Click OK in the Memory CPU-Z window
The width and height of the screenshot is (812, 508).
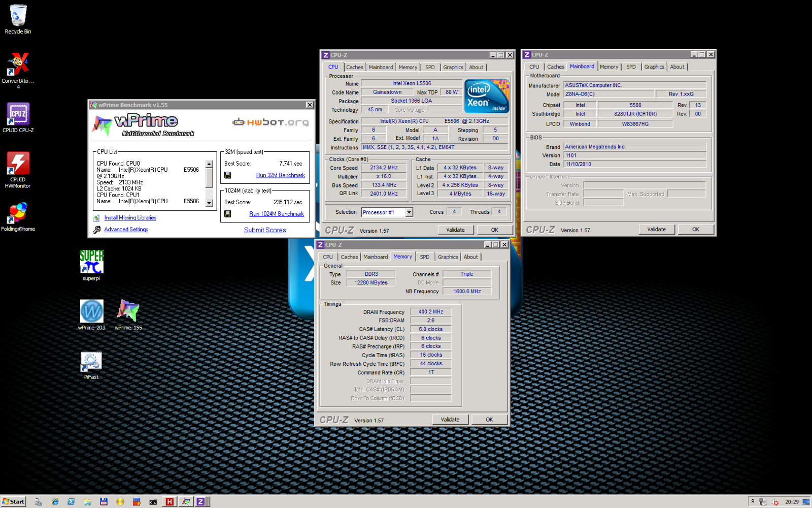(489, 420)
